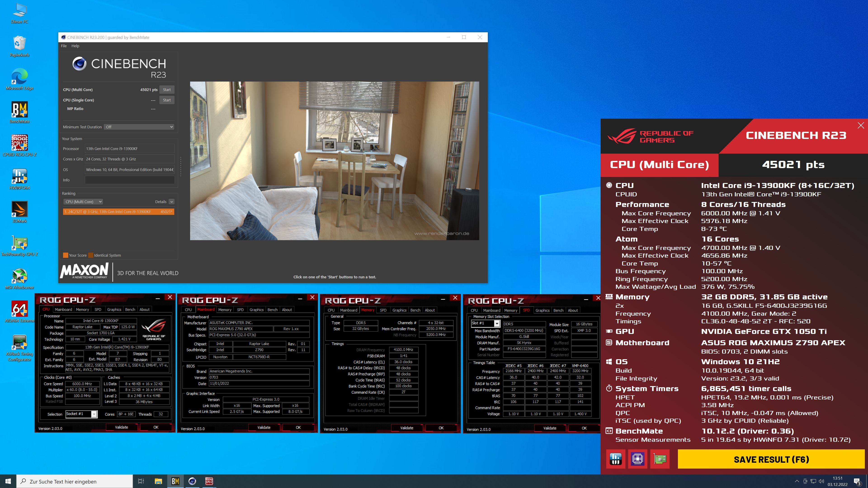Select the top ranking entry 13900KF 45021
The height and width of the screenshot is (488, 868).
point(118,212)
